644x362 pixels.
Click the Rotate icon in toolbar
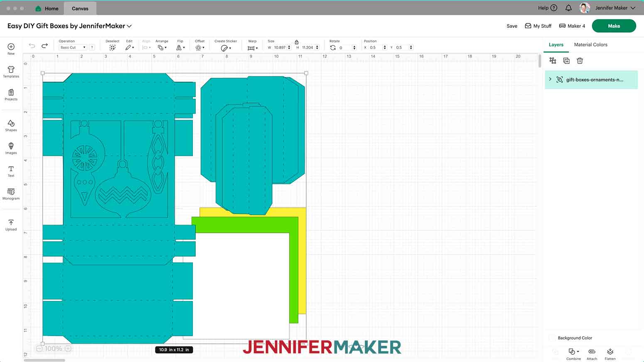(x=333, y=48)
